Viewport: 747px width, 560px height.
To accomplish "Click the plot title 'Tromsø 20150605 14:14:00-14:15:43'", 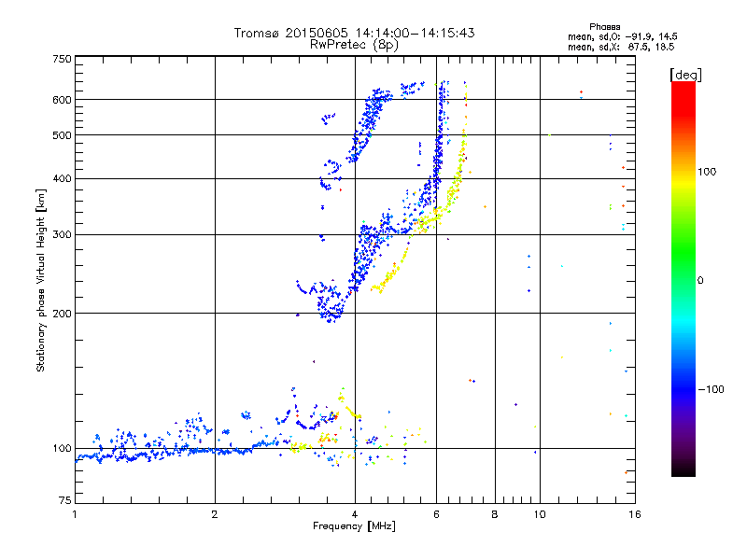I will click(x=354, y=33).
